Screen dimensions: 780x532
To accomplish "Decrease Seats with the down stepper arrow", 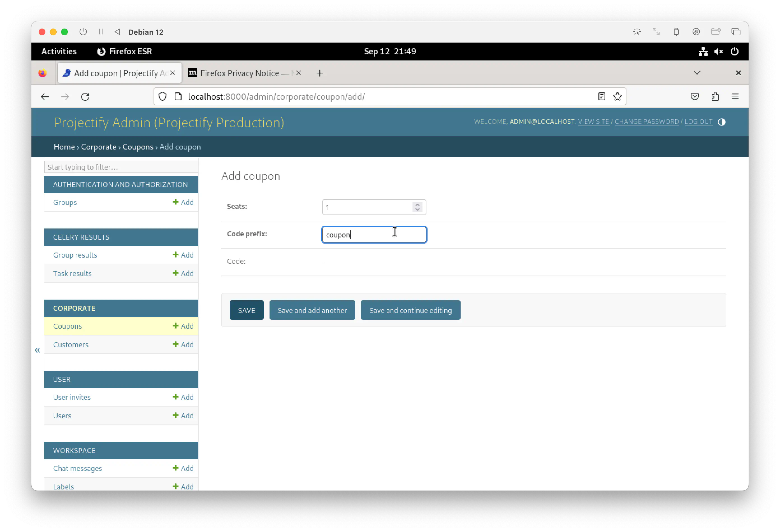I will [x=417, y=210].
